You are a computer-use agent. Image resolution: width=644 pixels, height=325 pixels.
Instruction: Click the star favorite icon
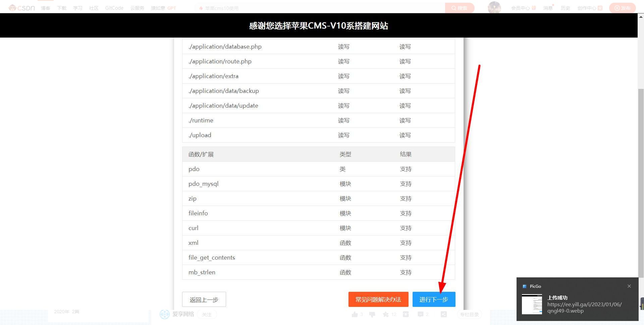click(x=386, y=314)
